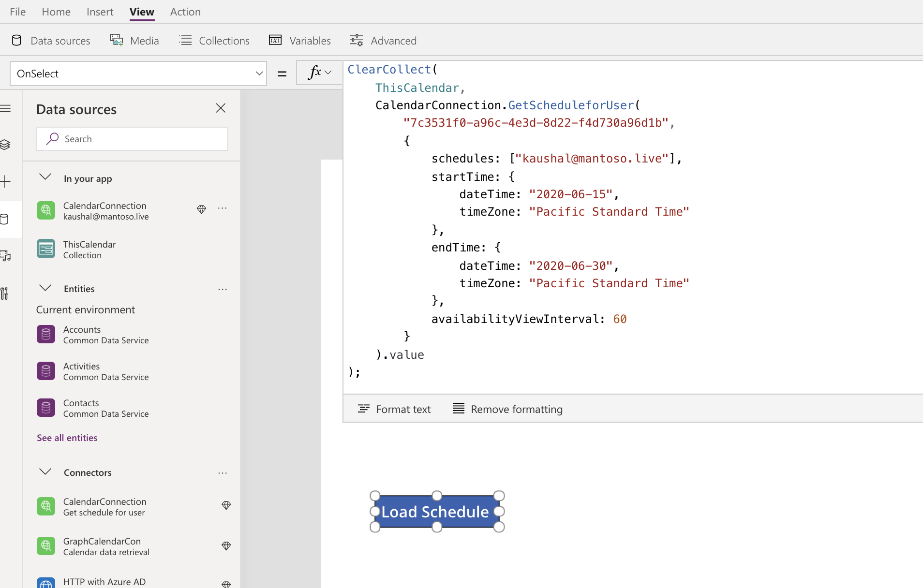Open the Tree view layers icon in sidebar
923x588 pixels.
(5, 145)
